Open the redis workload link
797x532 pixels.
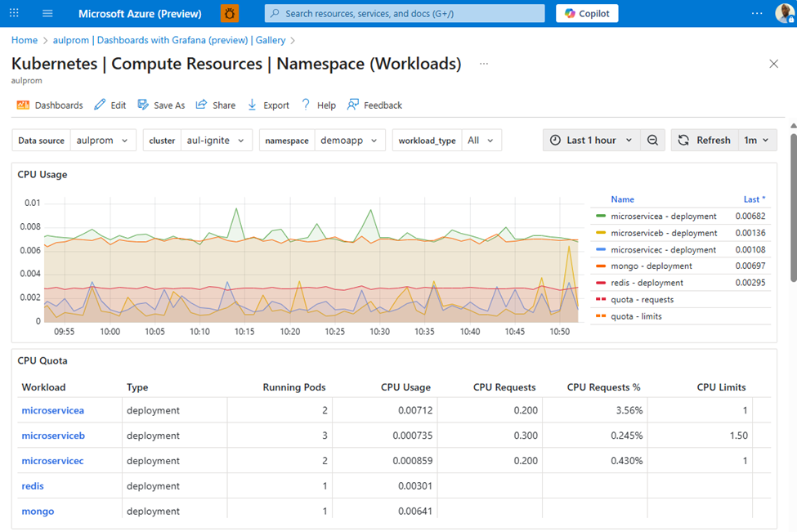[33, 485]
